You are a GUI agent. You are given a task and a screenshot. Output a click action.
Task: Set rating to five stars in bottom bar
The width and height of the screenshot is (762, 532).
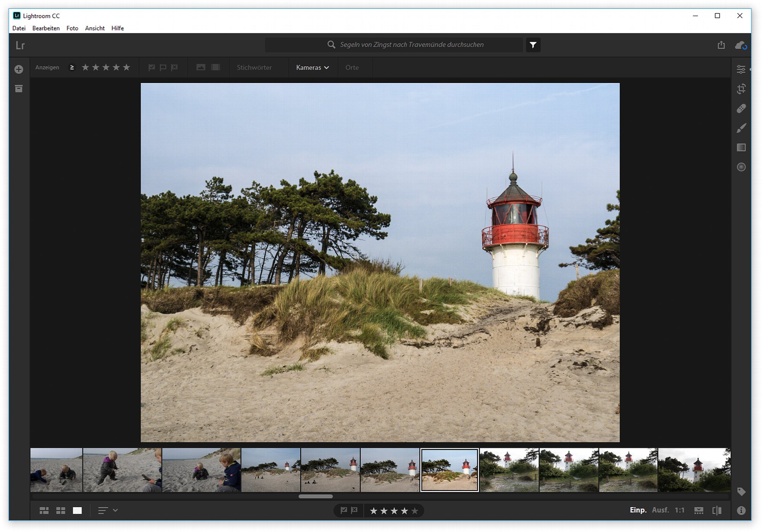[x=415, y=511]
